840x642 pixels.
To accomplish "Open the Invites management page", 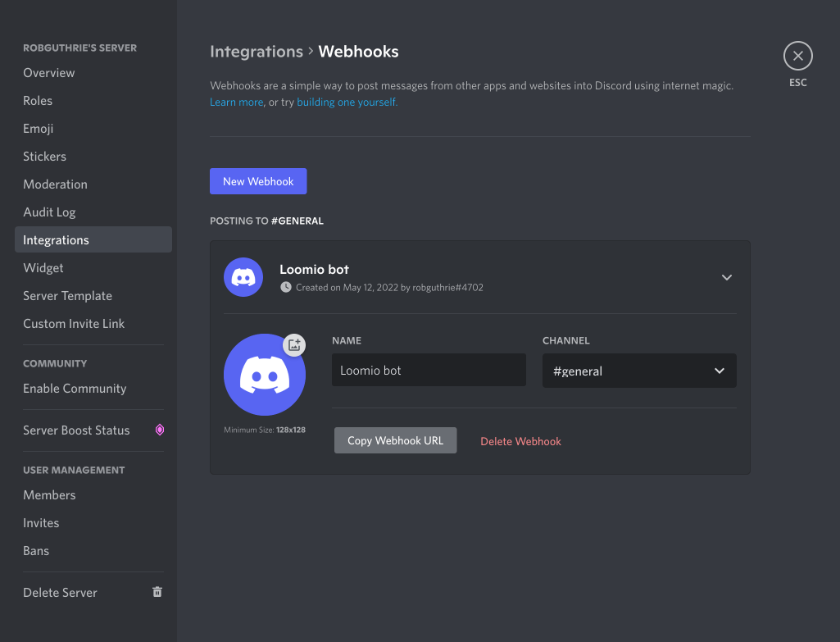I will tap(93, 523).
